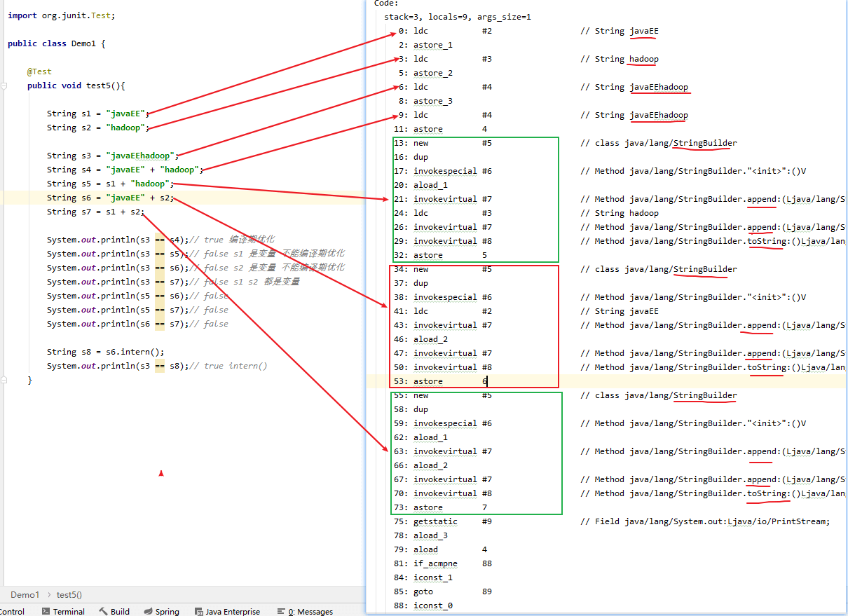The image size is (848, 616).
Task: Click the 'String s5 = s1 + "hadoop";' line
Action: (110, 184)
